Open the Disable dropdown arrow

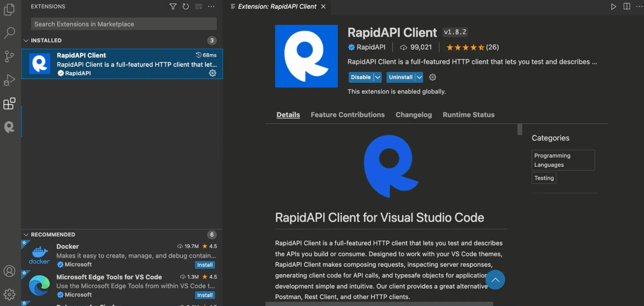click(378, 77)
